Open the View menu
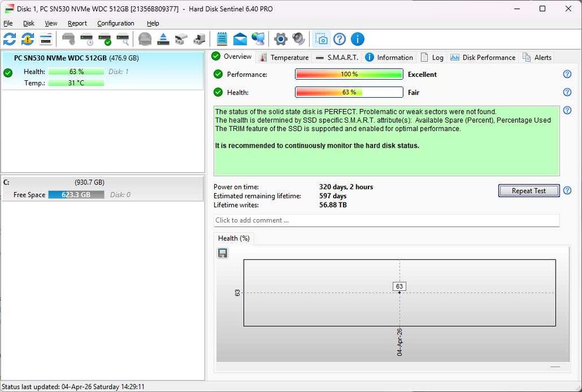Screen dimensions: 582x392 click(x=51, y=23)
